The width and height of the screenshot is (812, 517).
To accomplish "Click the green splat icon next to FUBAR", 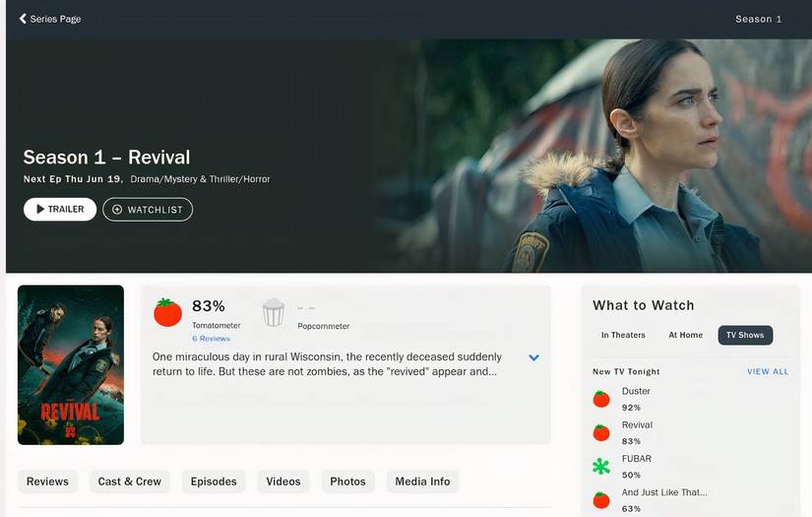I will point(601,466).
